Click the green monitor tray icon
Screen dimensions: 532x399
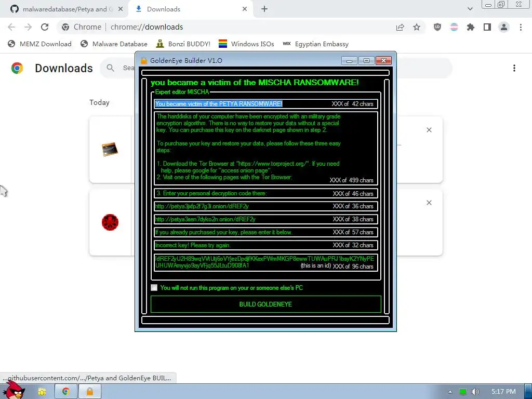pos(463,392)
